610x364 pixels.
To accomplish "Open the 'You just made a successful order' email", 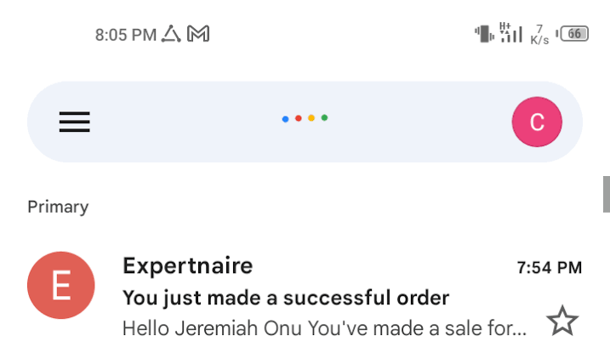I will (286, 299).
